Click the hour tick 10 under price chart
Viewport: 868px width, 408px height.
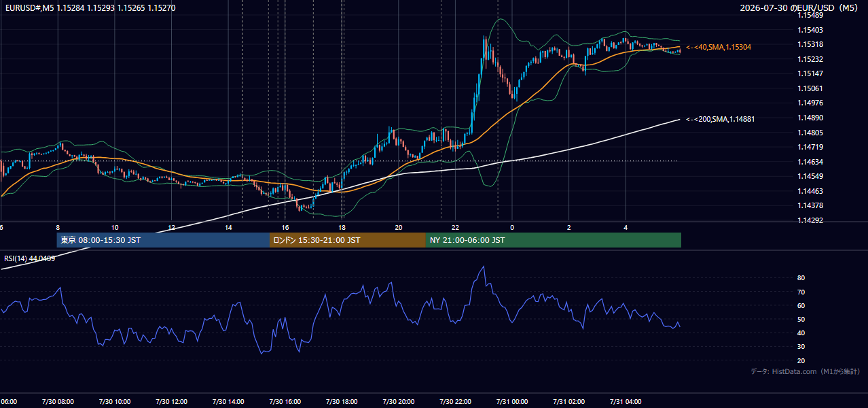pos(115,227)
